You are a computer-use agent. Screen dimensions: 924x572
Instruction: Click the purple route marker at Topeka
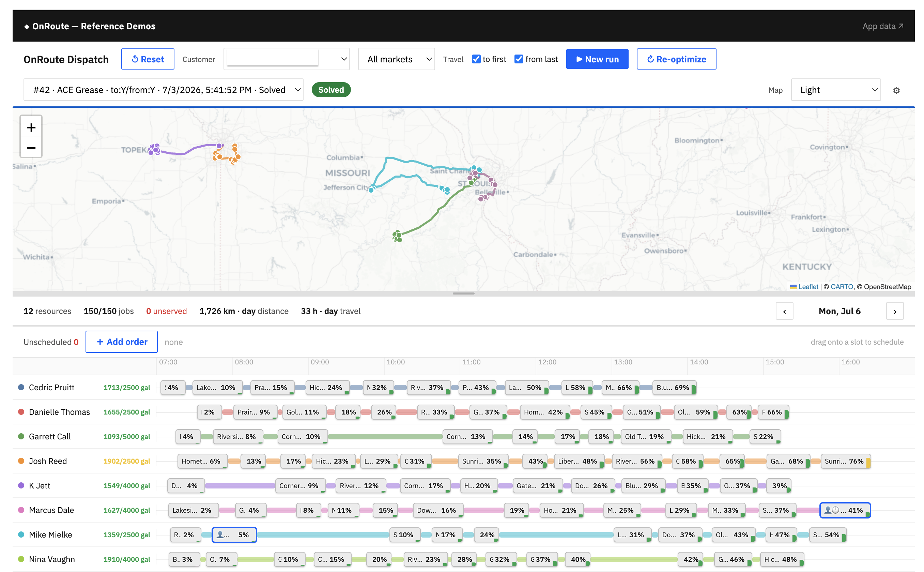(x=154, y=149)
